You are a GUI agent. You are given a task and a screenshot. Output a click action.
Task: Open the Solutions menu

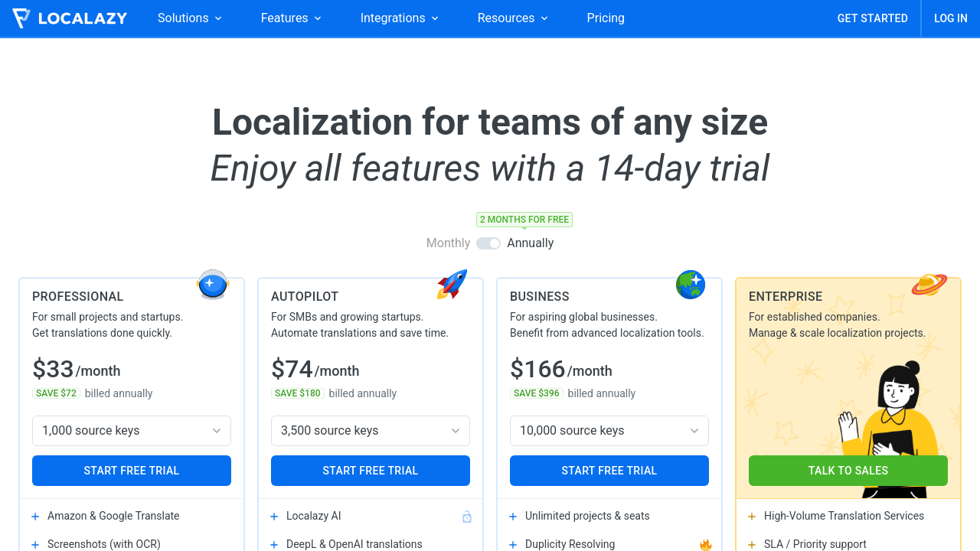(190, 18)
